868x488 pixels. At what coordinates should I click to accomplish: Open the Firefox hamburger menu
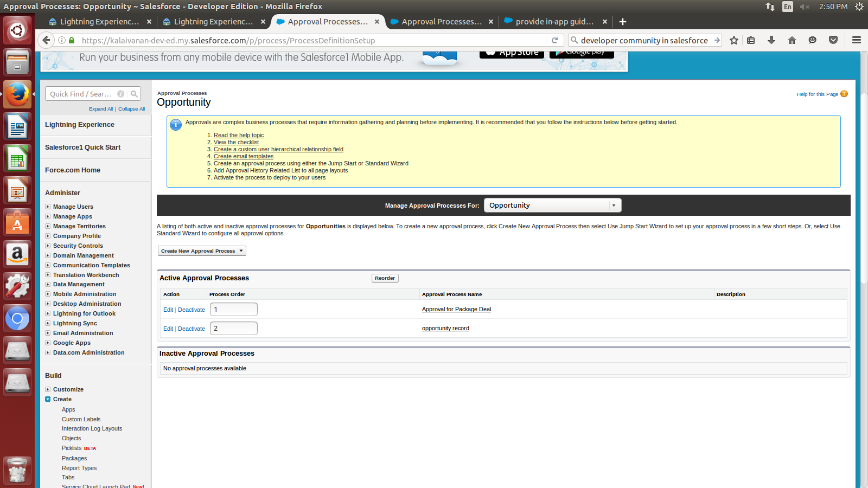click(857, 40)
